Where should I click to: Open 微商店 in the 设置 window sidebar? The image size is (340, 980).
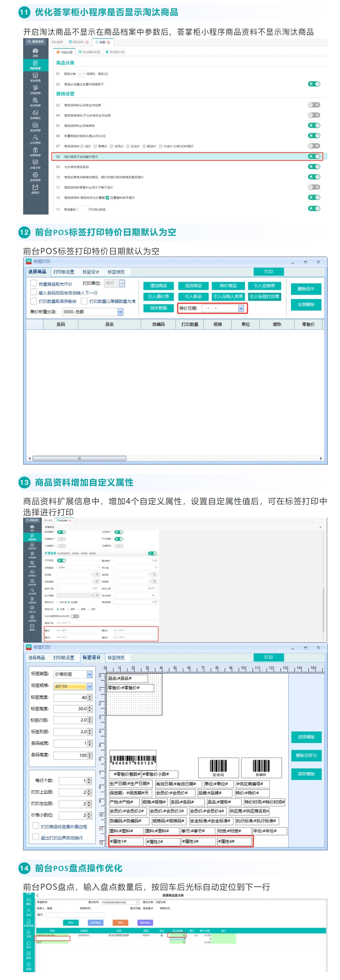[x=35, y=189]
